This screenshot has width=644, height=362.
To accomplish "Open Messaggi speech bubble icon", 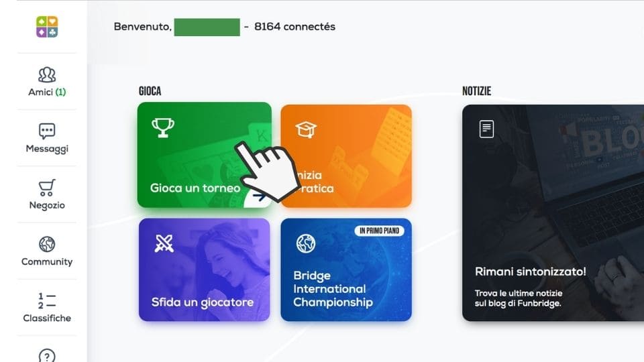I will 47,131.
